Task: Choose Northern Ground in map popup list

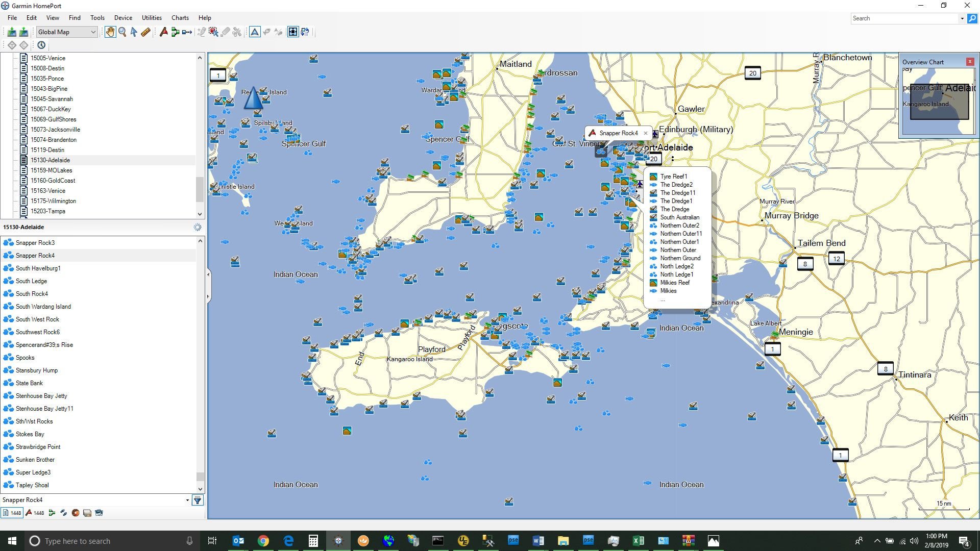Action: point(680,258)
